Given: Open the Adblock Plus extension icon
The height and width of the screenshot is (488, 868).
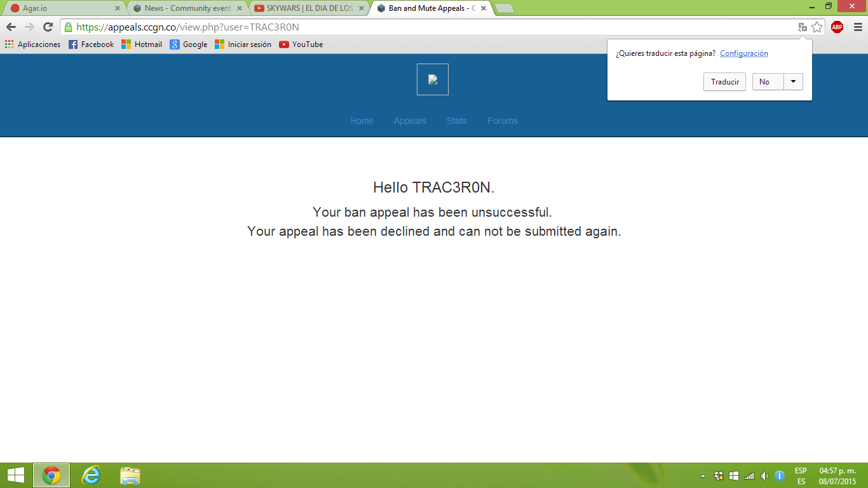Looking at the screenshot, I should click(837, 27).
